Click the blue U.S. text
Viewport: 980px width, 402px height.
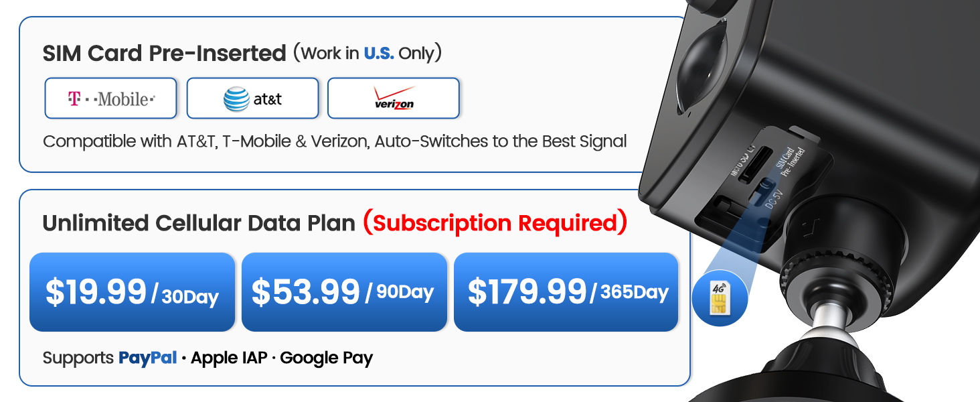click(378, 54)
